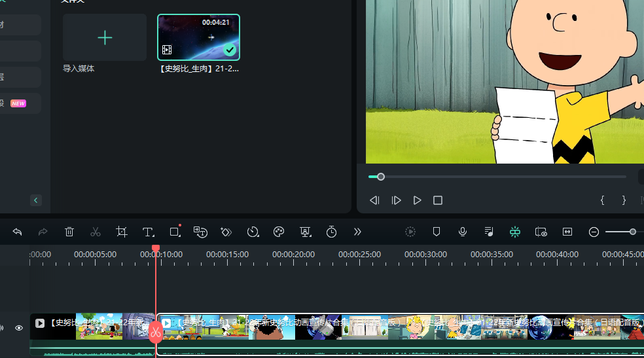The width and height of the screenshot is (644, 358).
Task: Toggle the track audio mute icon
Action: (x=2, y=328)
